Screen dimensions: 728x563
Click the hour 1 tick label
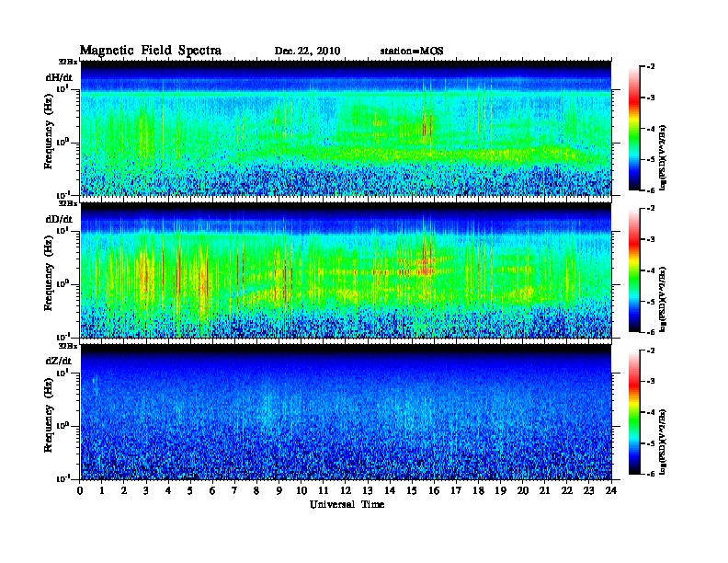pyautogui.click(x=102, y=490)
